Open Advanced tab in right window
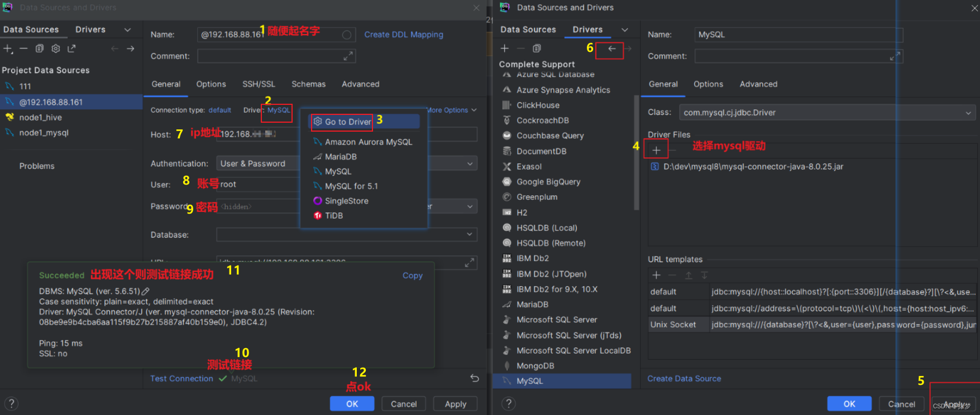Image resolution: width=980 pixels, height=415 pixels. 758,84
